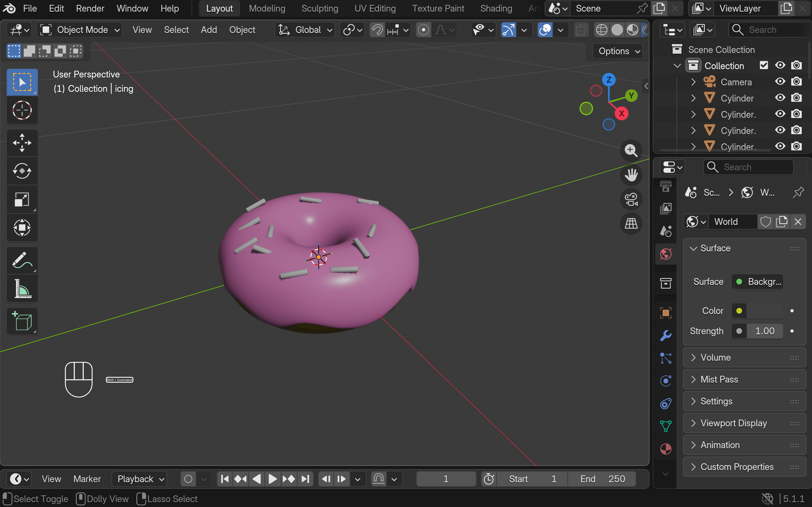Toggle Collection exclude checkbox
This screenshot has height=507, width=812.
point(764,65)
